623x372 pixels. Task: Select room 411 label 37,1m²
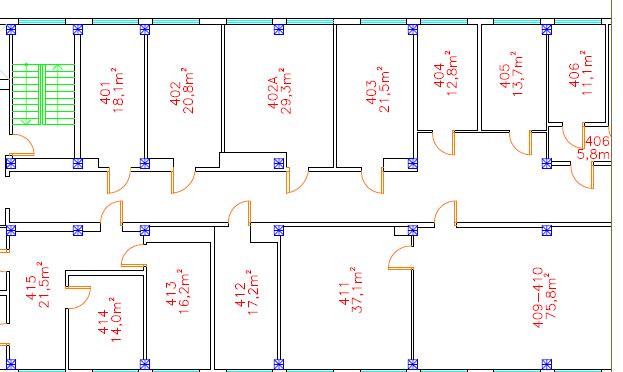point(351,290)
